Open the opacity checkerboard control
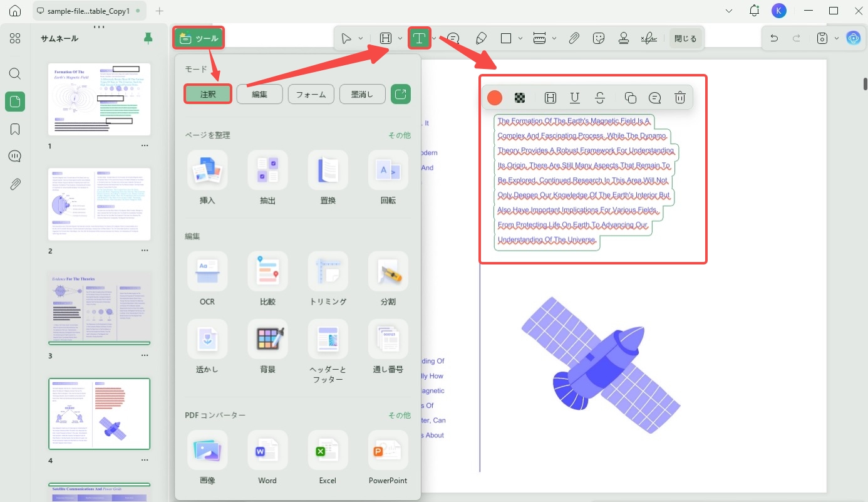Screen dimensions: 868x502 coord(520,98)
